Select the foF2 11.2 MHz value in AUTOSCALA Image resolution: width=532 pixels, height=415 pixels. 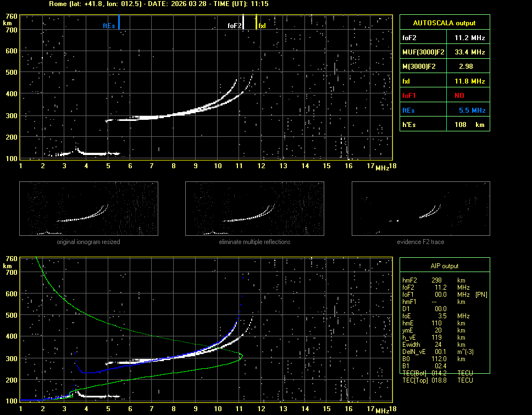pyautogui.click(x=469, y=38)
